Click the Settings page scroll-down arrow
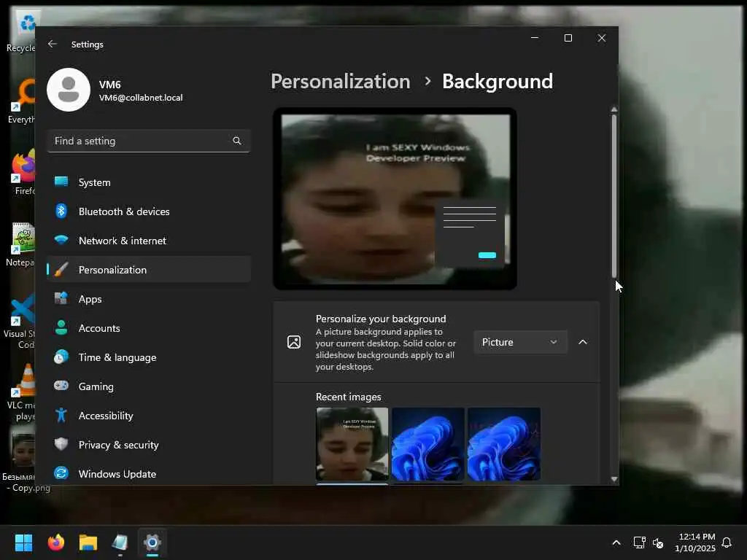Image resolution: width=747 pixels, height=560 pixels. point(614,479)
